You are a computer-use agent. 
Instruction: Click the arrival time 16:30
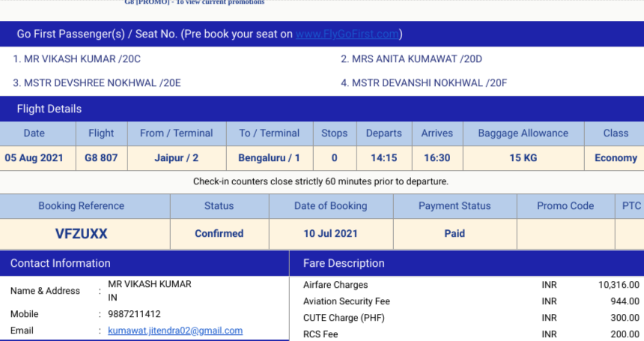point(437,158)
